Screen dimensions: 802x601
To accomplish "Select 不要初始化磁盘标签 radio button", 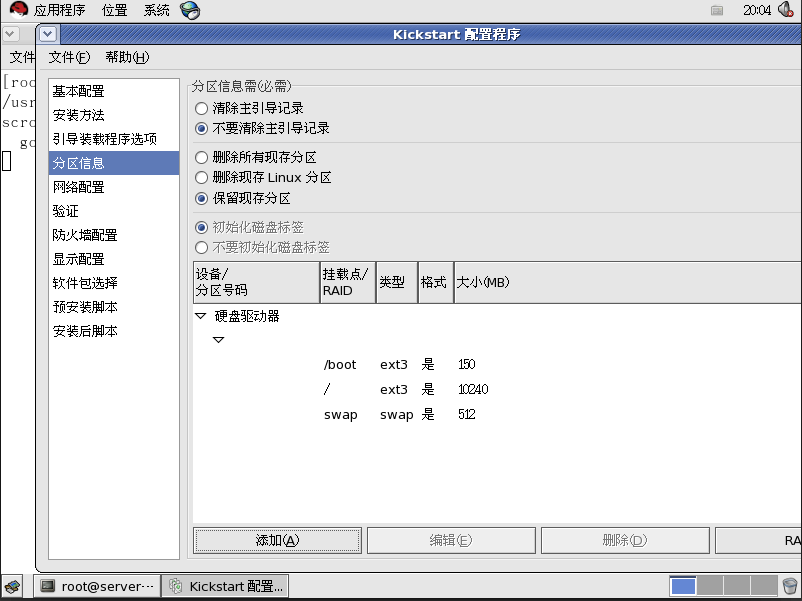I will pyautogui.click(x=262, y=248).
